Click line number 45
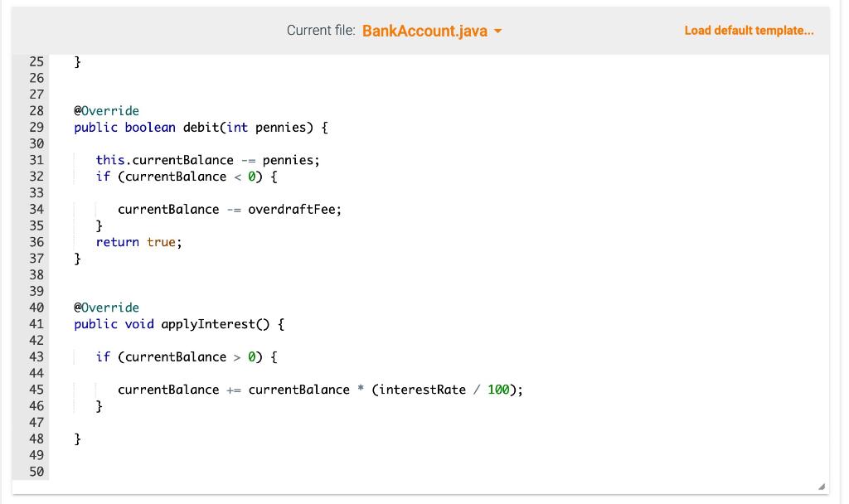This screenshot has height=504, width=849. pyautogui.click(x=36, y=389)
